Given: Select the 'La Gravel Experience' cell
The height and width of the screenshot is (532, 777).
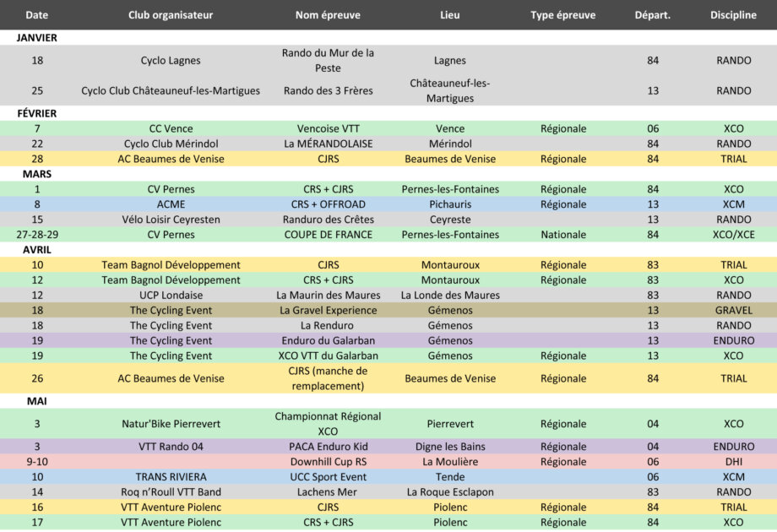Looking at the screenshot, I should (x=328, y=311).
